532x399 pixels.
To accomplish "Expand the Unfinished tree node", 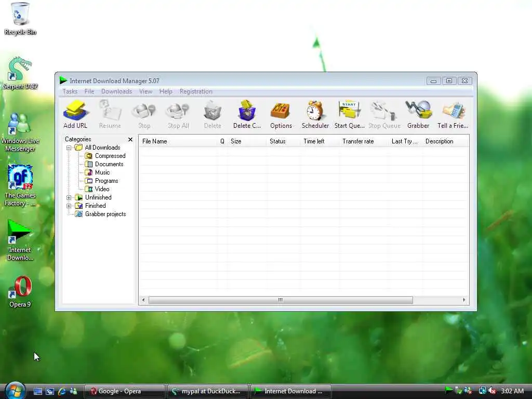I will coord(69,197).
